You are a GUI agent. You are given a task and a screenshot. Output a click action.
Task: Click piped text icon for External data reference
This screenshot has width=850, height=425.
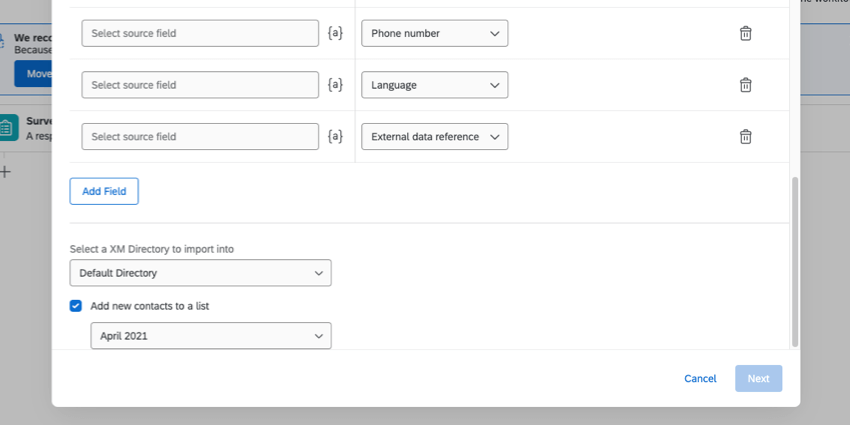pos(335,137)
